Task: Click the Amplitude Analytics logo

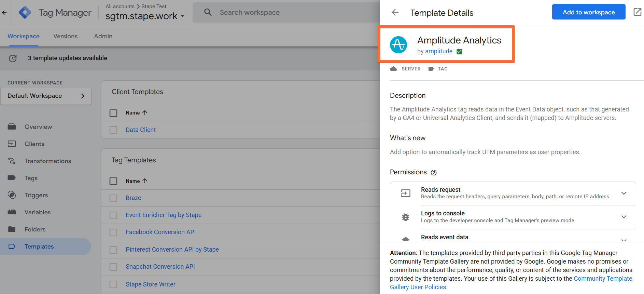Action: pos(398,45)
